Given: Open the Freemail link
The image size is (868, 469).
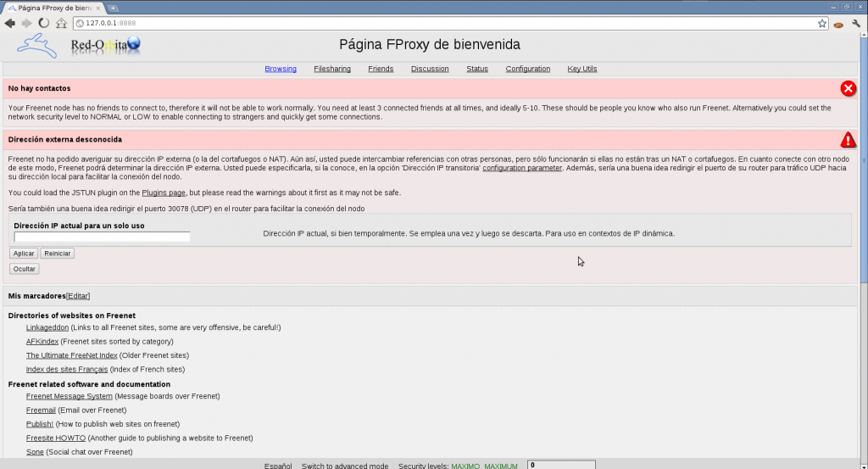Looking at the screenshot, I should pos(41,410).
